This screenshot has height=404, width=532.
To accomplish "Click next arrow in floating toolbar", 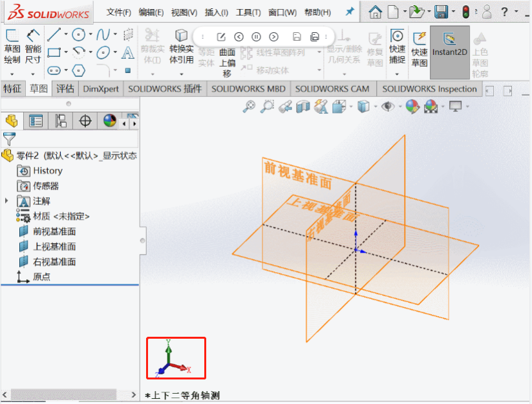I will point(274,37).
